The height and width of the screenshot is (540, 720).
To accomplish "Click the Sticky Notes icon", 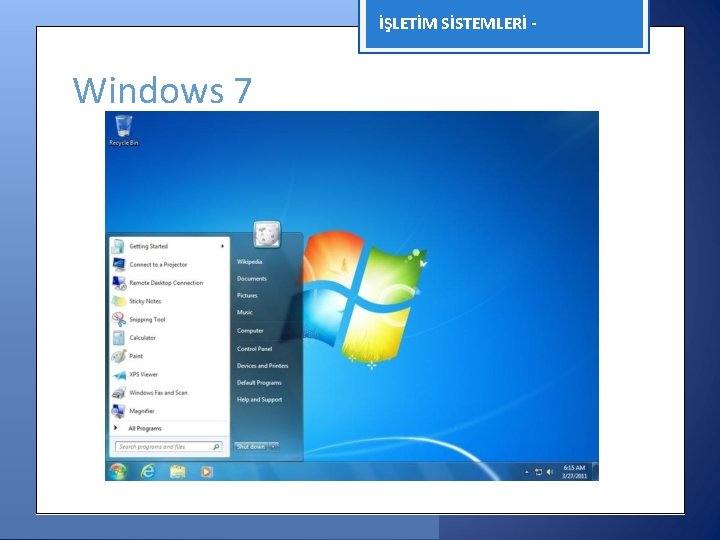I will click(x=118, y=301).
